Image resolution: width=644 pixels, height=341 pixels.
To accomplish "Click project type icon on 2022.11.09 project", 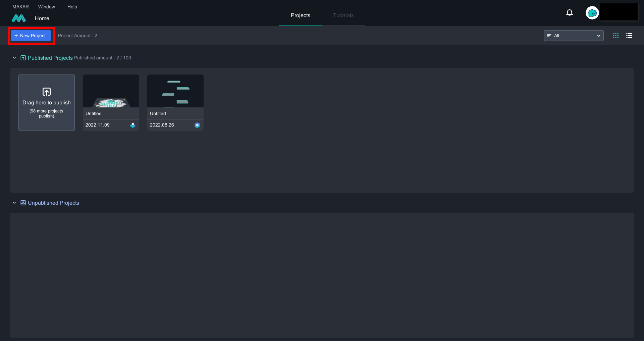I will (x=133, y=125).
